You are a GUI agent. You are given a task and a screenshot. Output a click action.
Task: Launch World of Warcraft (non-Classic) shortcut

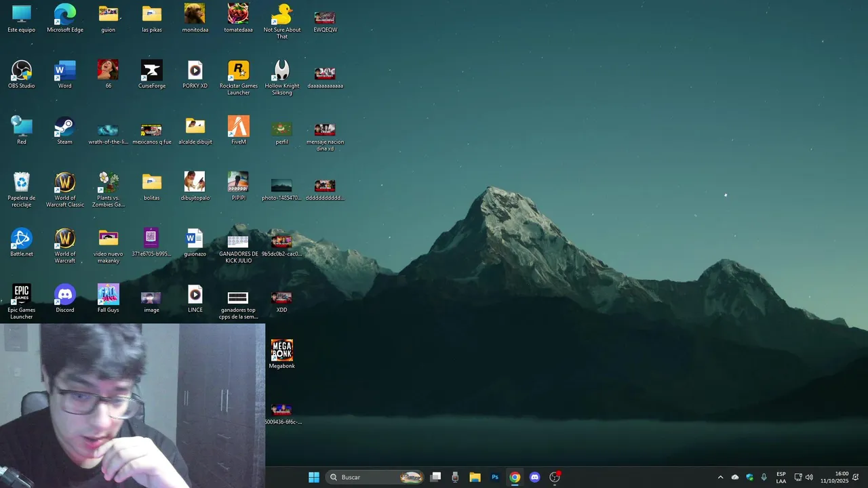(65, 245)
